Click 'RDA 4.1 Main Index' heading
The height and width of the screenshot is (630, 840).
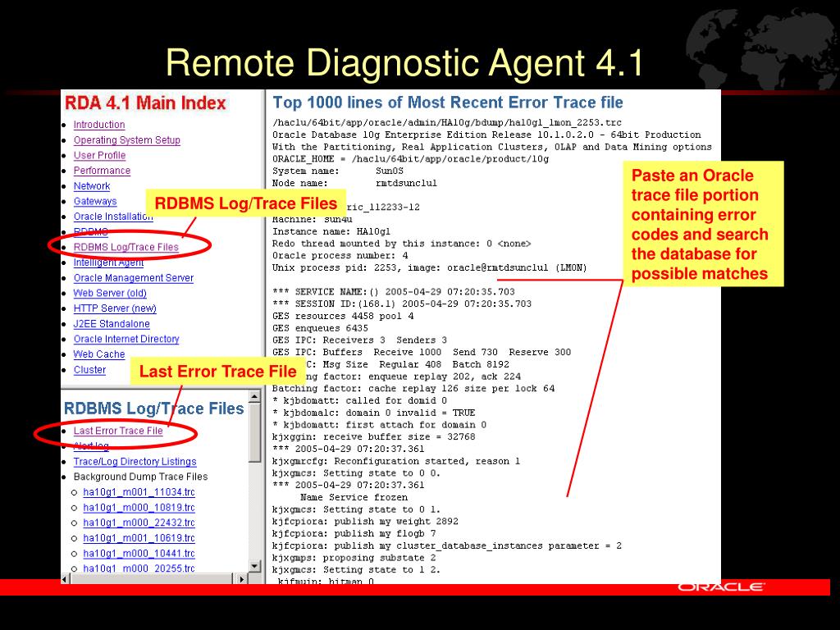tap(145, 103)
